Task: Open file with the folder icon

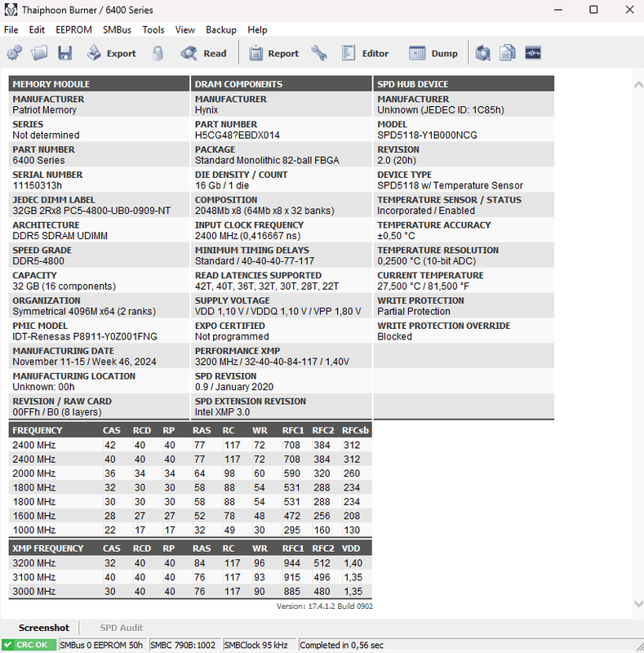Action: pyautogui.click(x=39, y=53)
